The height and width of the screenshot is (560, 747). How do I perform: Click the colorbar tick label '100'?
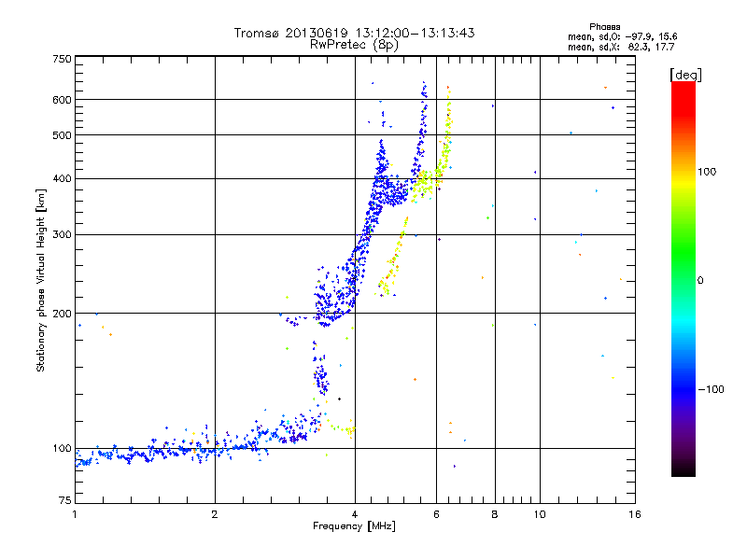tap(707, 172)
